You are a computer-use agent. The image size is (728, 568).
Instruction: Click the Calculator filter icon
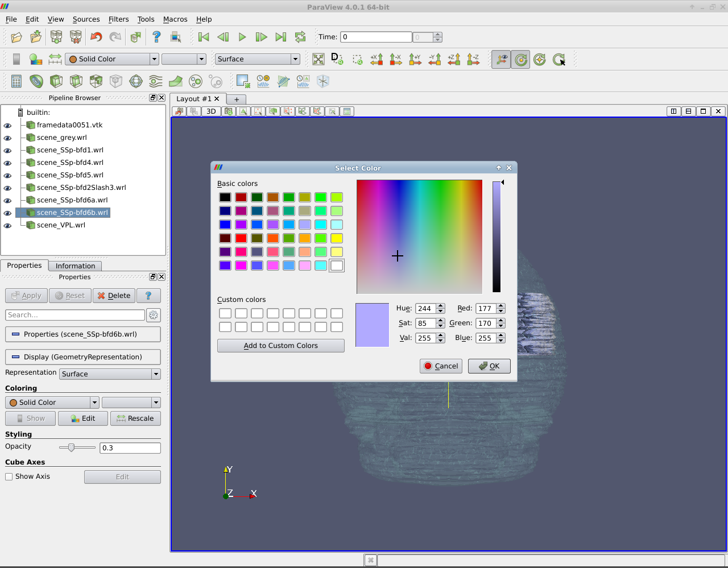[x=16, y=81]
